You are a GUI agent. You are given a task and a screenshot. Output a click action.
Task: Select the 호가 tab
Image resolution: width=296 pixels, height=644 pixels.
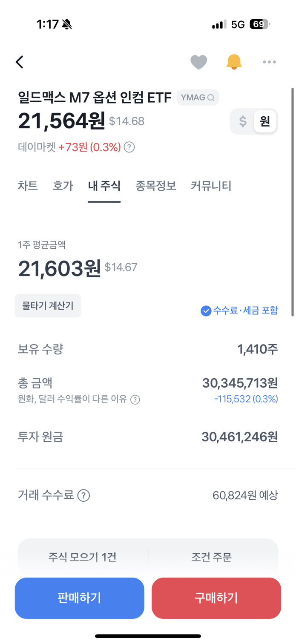coord(63,186)
